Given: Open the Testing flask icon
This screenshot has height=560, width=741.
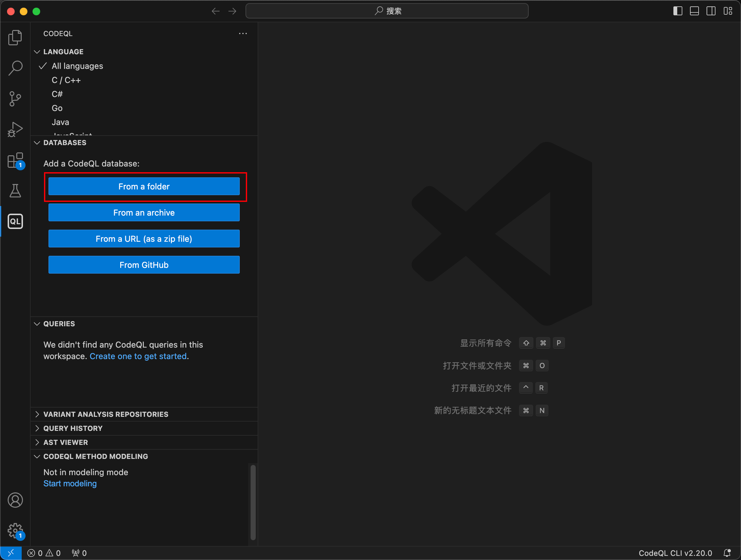Looking at the screenshot, I should point(15,191).
